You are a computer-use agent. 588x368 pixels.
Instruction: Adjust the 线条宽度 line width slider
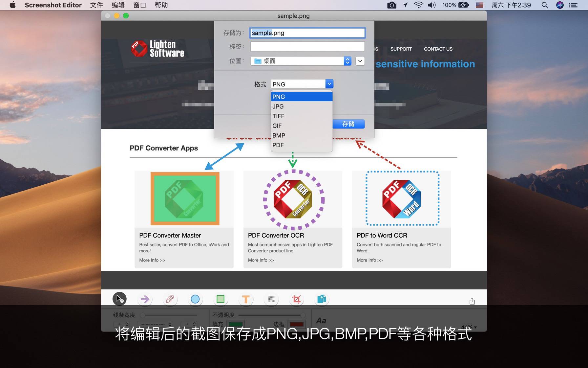click(168, 315)
